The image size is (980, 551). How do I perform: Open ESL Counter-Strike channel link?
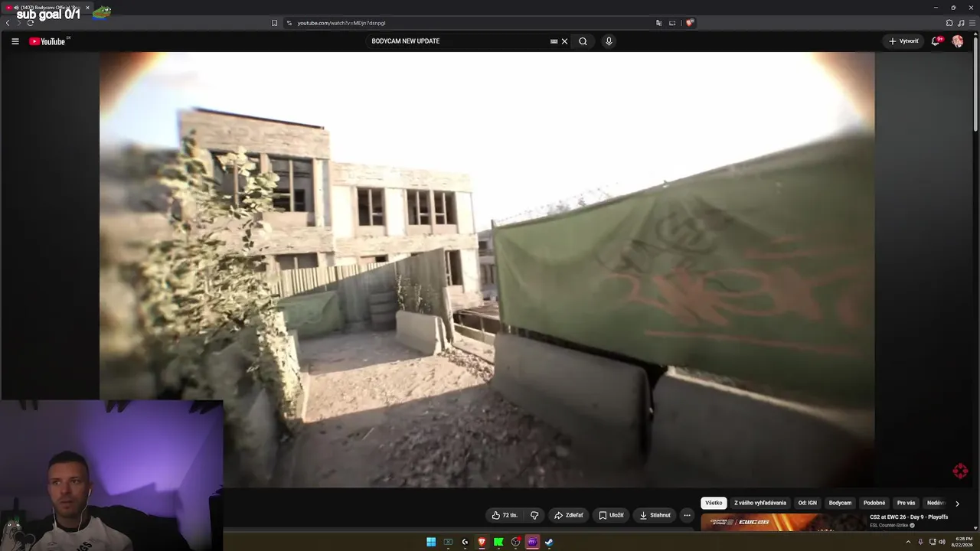pyautogui.click(x=889, y=526)
